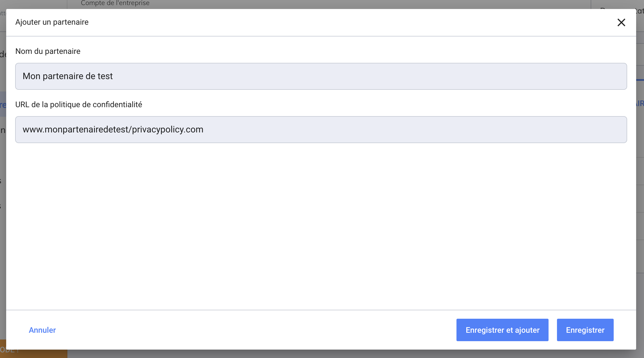Place cursor on the word test in name field

[105, 76]
